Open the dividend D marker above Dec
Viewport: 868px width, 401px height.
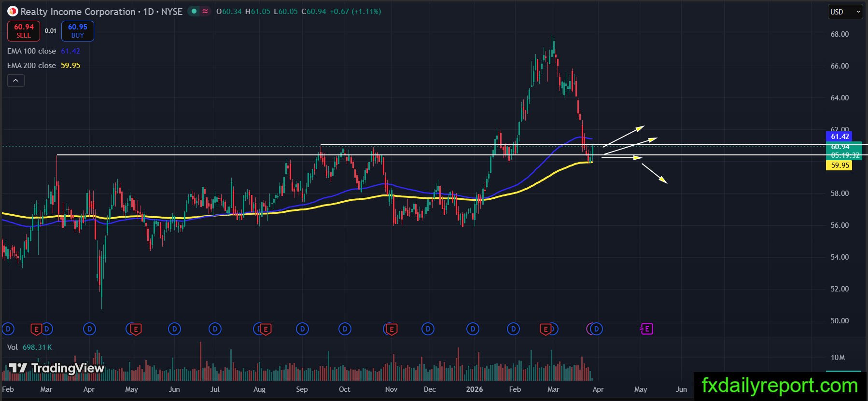[428, 329]
